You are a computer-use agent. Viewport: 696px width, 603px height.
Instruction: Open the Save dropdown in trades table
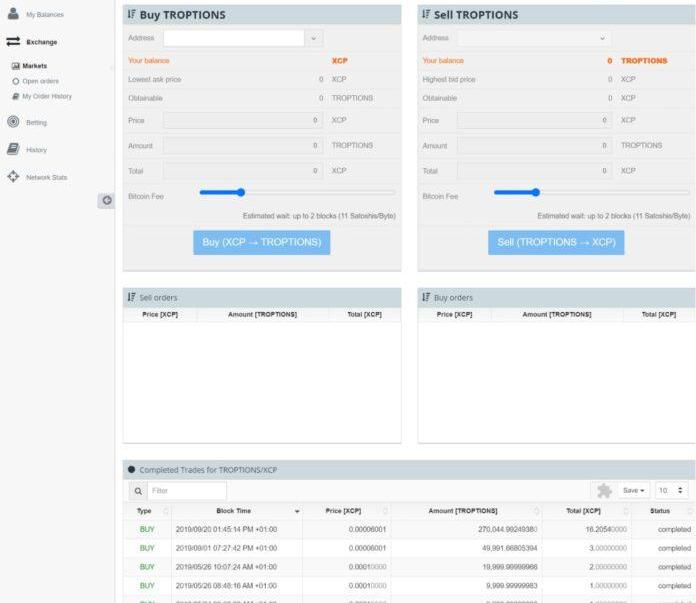pyautogui.click(x=633, y=491)
